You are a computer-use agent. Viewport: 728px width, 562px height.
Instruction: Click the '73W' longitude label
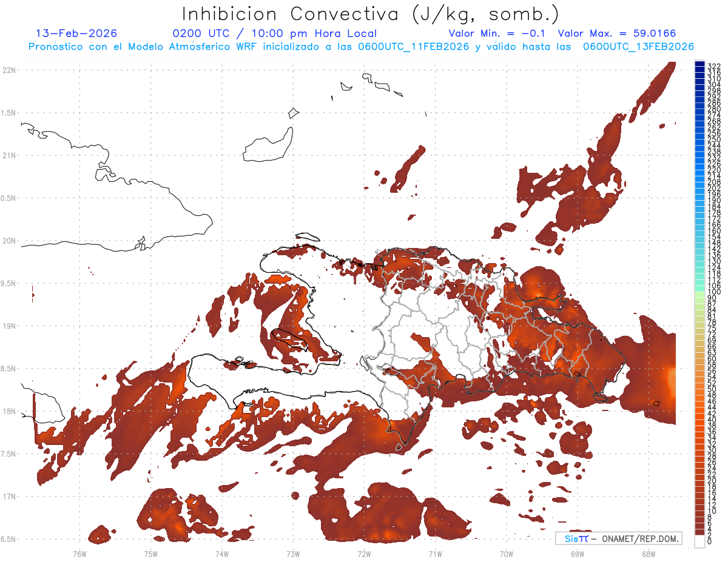293,554
